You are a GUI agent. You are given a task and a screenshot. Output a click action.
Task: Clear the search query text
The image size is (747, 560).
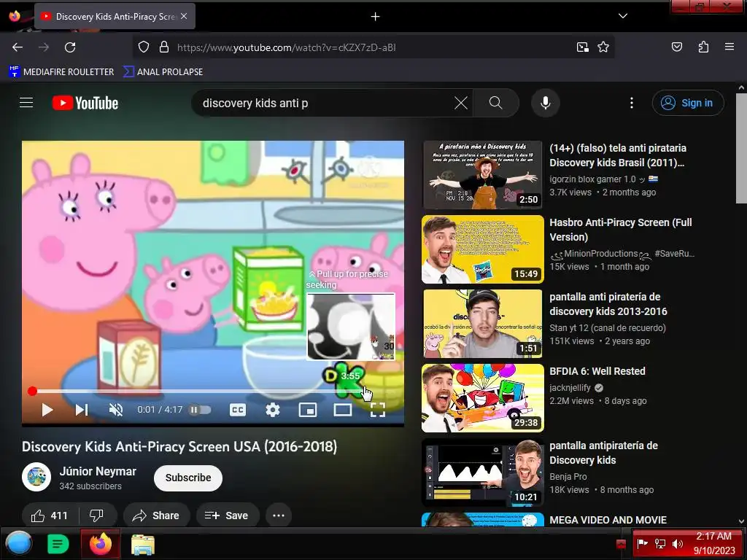pos(461,103)
